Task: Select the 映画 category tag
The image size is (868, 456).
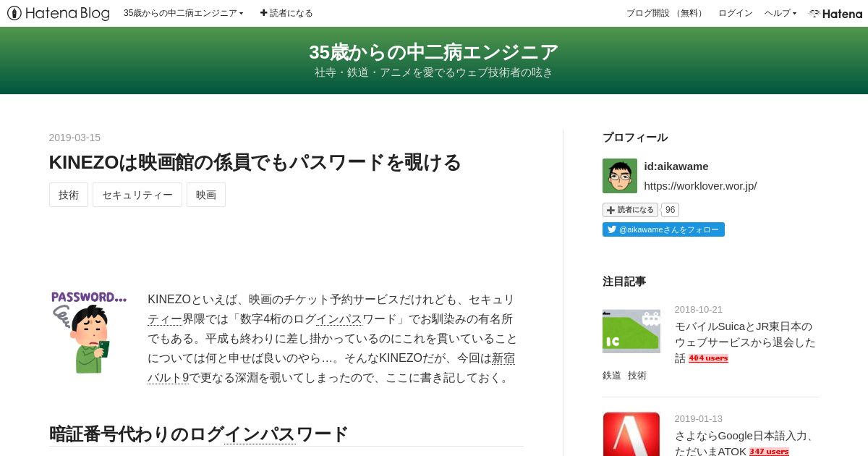Action: tap(206, 195)
